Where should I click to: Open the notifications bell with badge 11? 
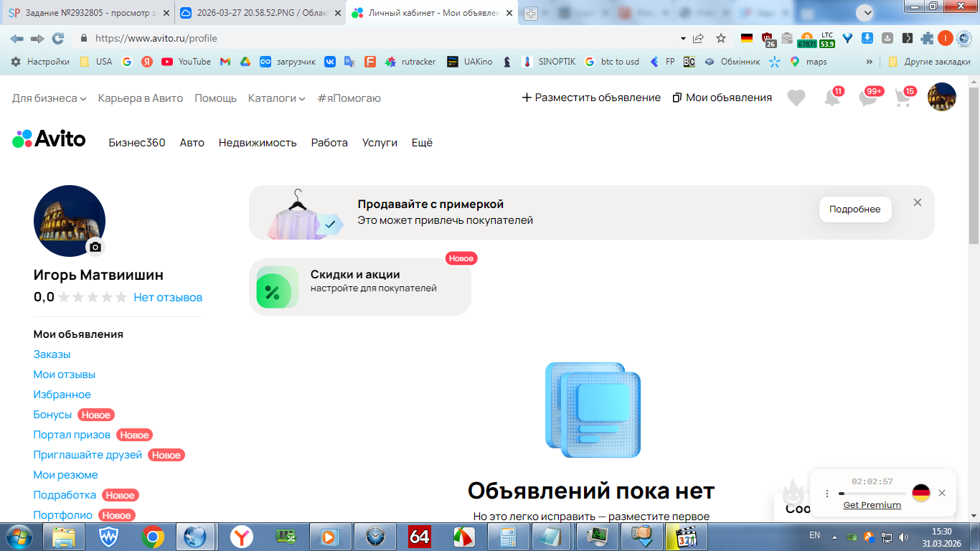[x=832, y=98]
